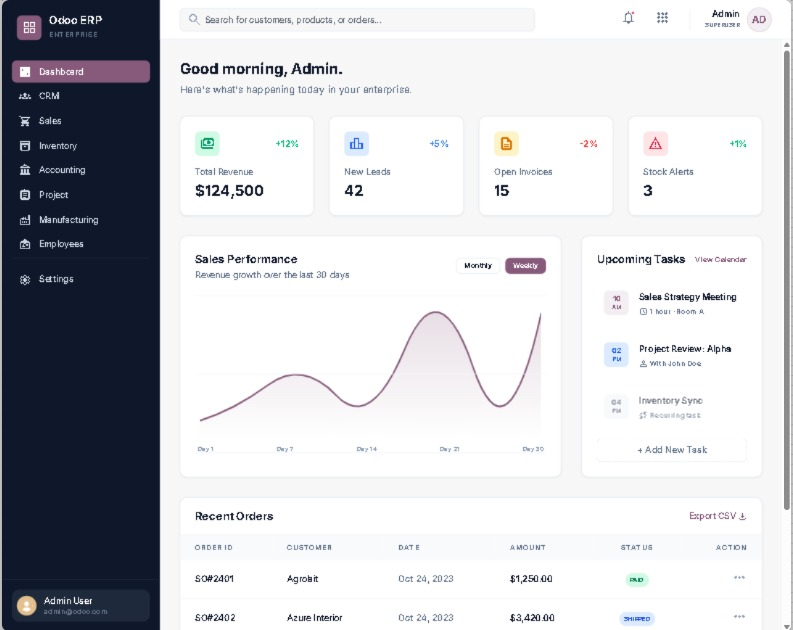Click Export CSV link
The image size is (793, 630).
click(x=717, y=516)
